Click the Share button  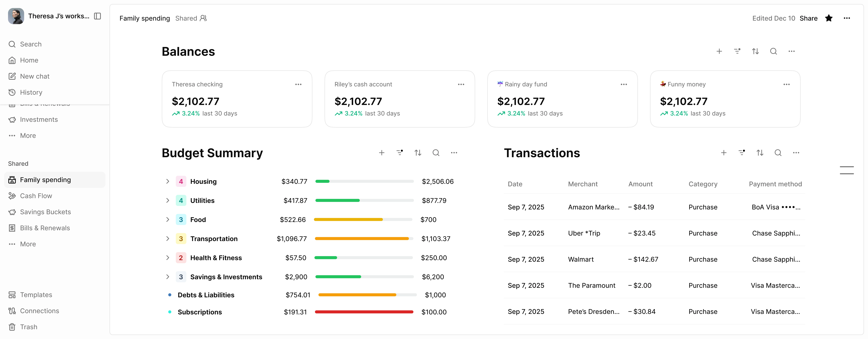tap(808, 18)
